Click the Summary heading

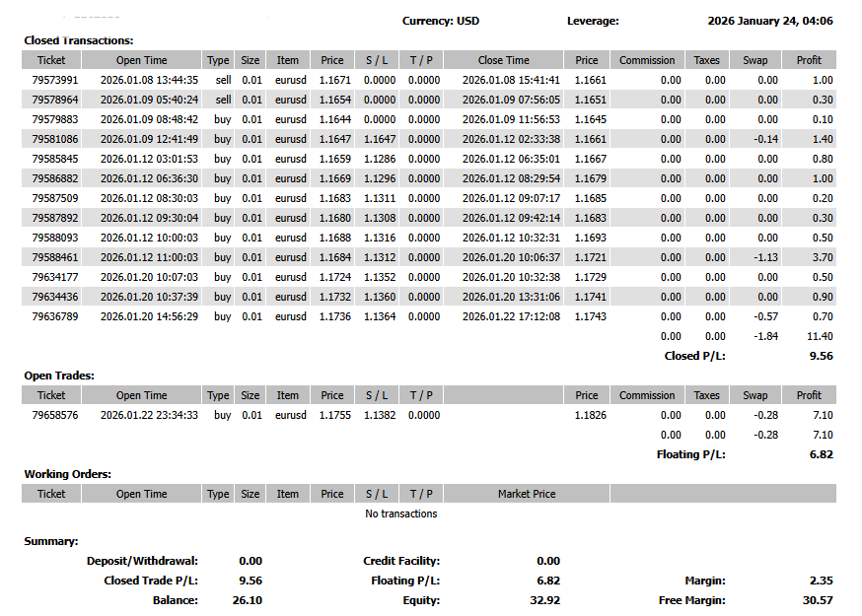click(51, 541)
